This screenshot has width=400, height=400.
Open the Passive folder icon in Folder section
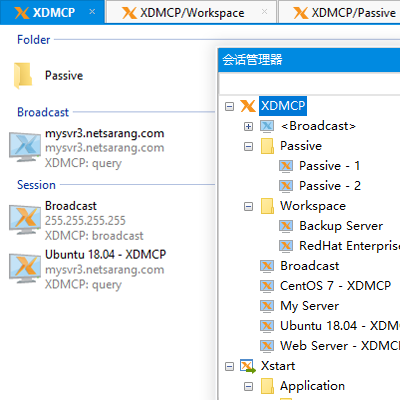tap(23, 76)
